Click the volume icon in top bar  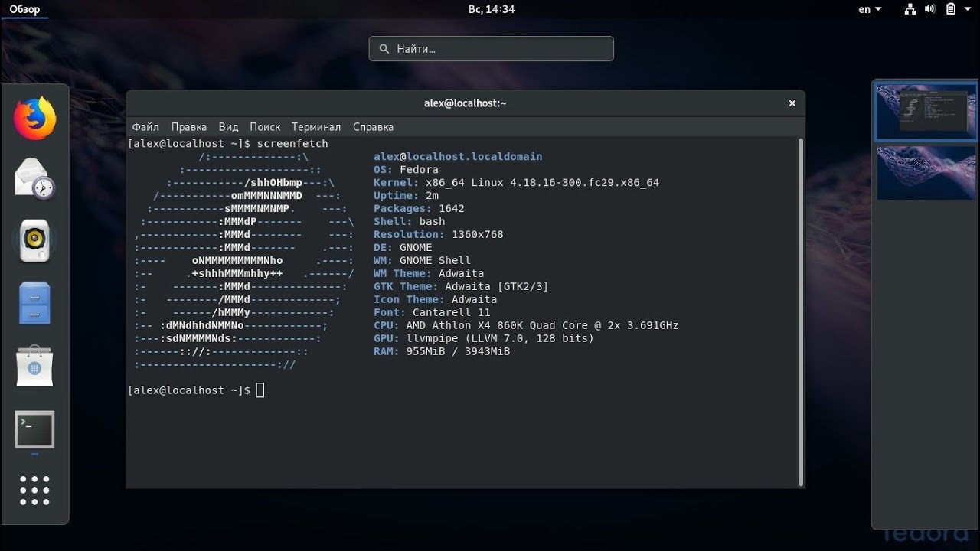pyautogui.click(x=930, y=9)
